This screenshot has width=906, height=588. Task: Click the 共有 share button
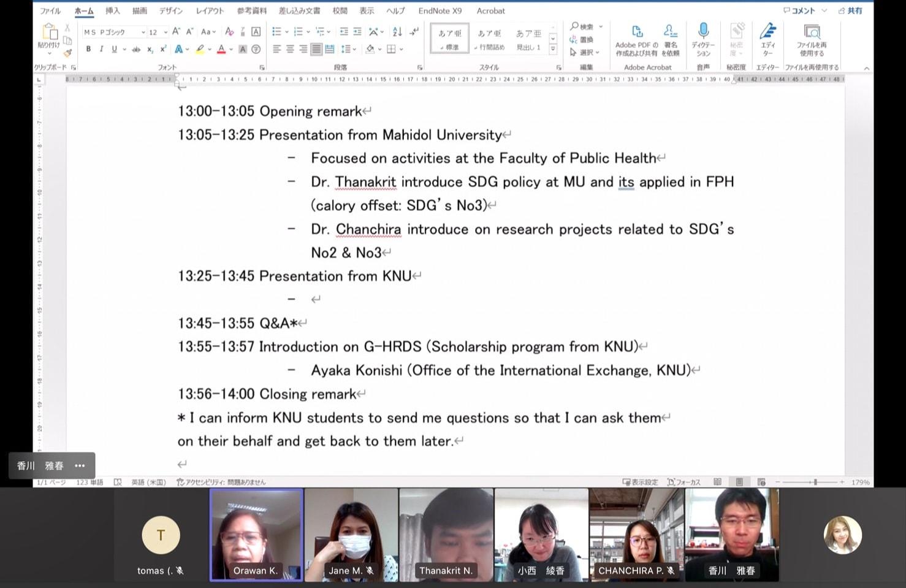point(850,10)
